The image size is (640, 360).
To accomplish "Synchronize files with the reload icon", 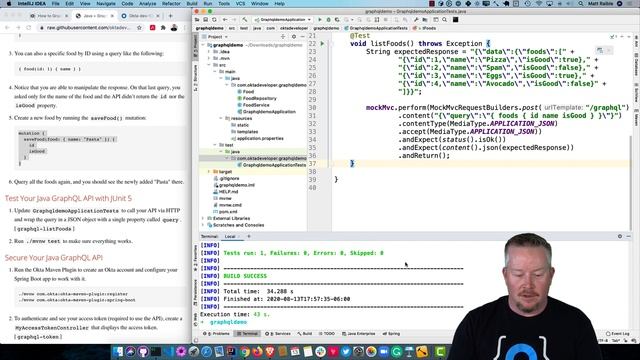I will [214, 20].
